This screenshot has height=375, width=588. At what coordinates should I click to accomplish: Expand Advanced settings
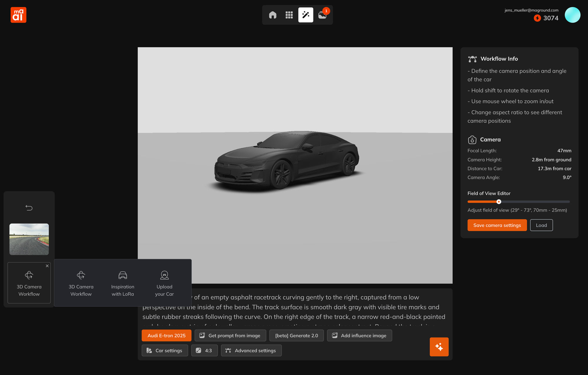click(x=251, y=351)
